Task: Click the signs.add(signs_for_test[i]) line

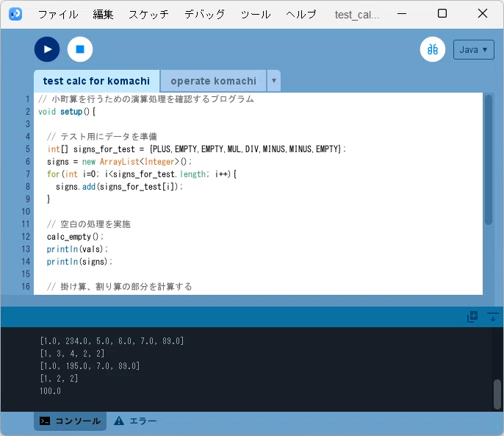Action: (x=119, y=187)
